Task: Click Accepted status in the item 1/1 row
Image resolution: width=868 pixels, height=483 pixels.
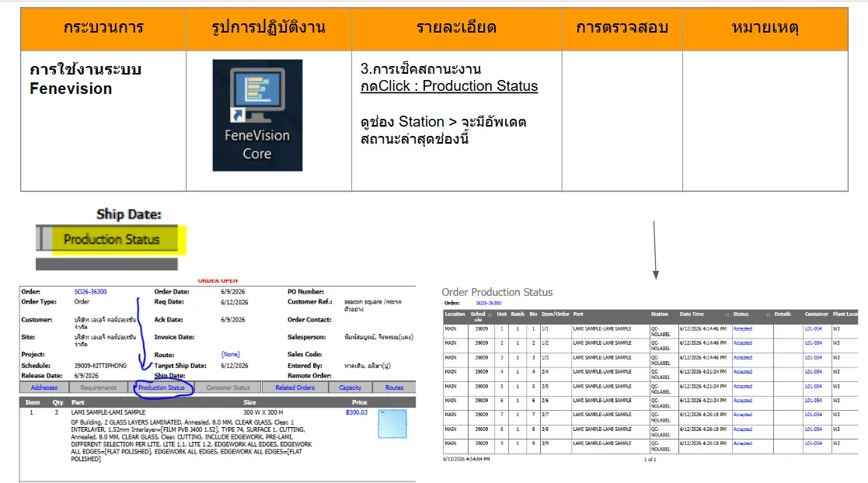Action: [742, 328]
